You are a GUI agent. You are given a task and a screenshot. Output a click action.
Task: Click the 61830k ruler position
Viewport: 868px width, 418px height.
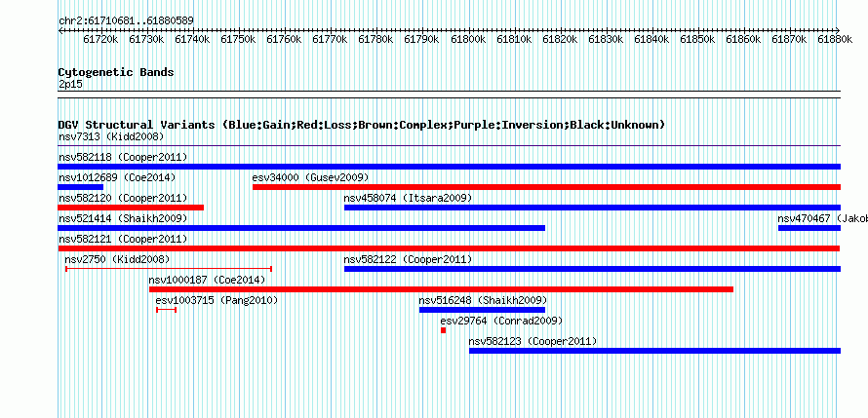[x=606, y=39]
